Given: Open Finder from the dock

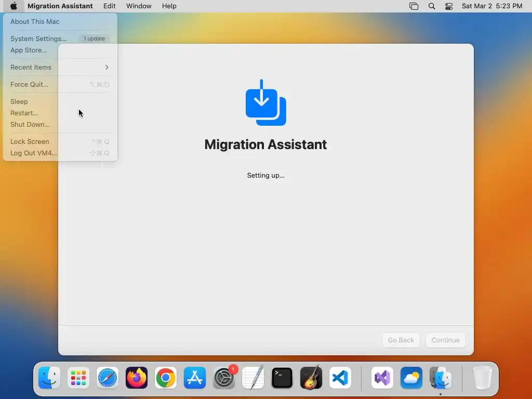Looking at the screenshot, I should [x=49, y=378].
